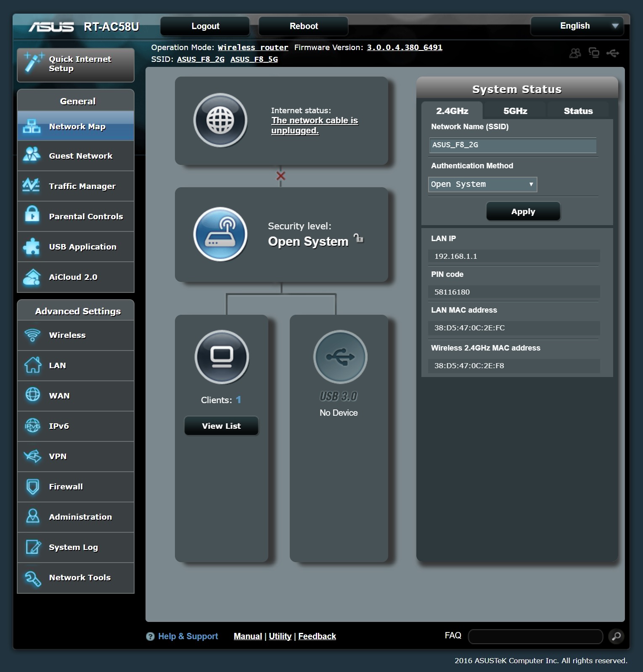Open the English language dropdown
The width and height of the screenshot is (643, 672).
[577, 26]
